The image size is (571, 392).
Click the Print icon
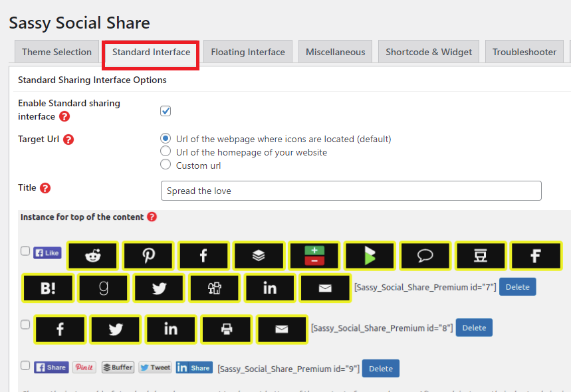click(x=227, y=330)
